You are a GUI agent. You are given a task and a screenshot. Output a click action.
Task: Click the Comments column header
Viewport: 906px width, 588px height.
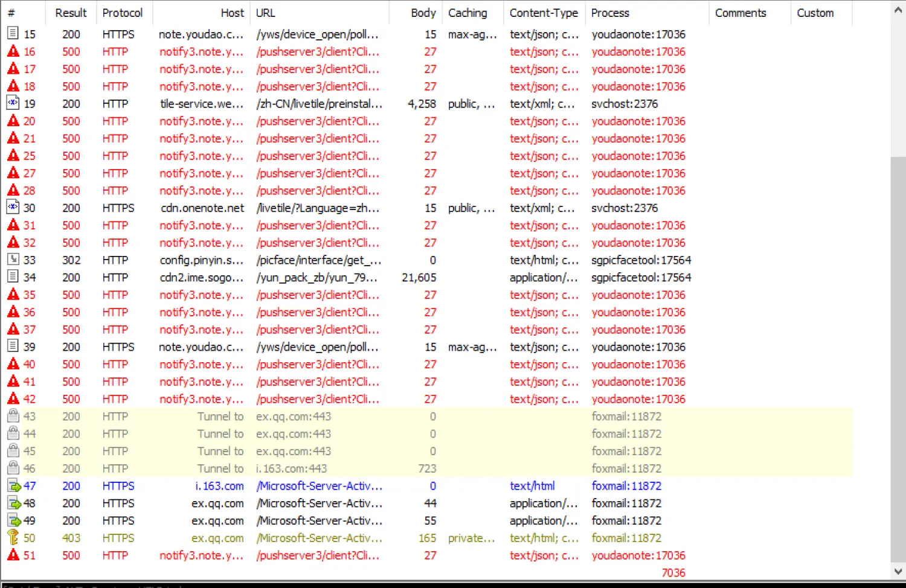tap(750, 13)
